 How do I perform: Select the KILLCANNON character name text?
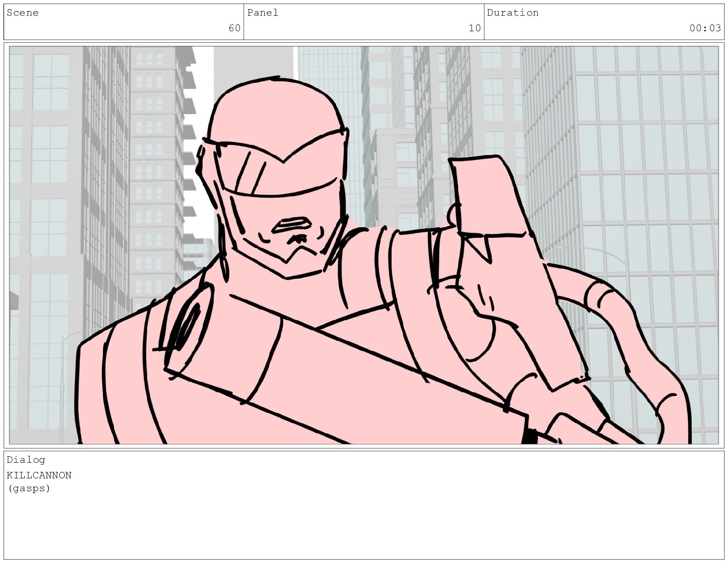point(39,475)
